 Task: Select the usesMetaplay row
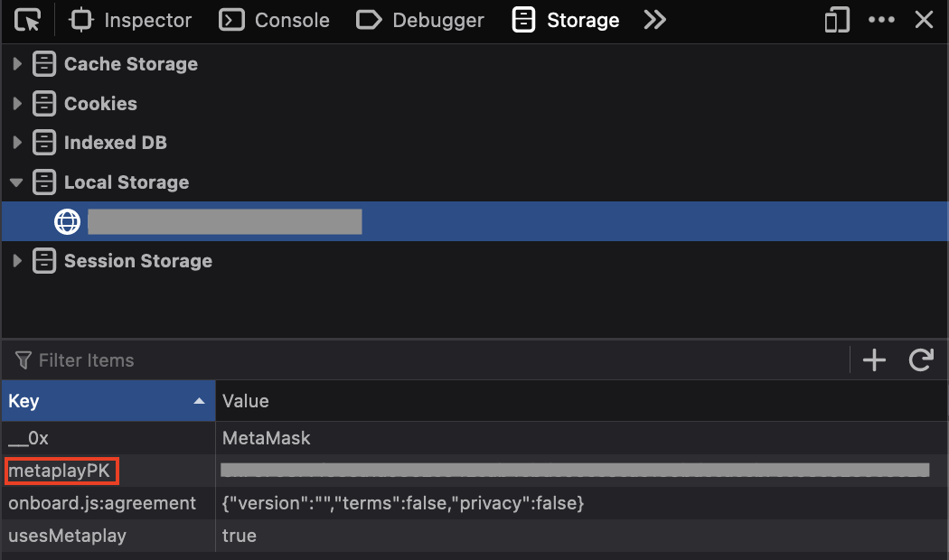pos(68,536)
